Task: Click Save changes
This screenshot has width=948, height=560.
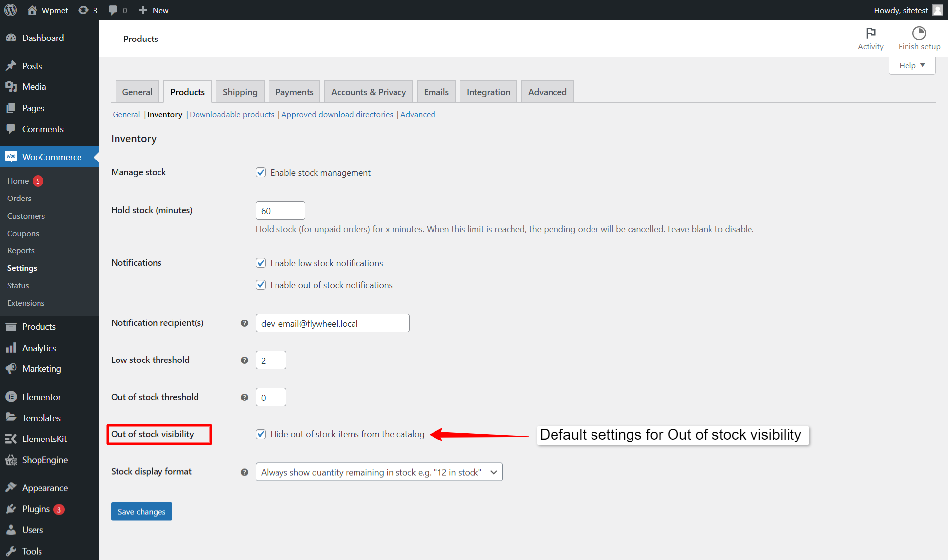Action: pyautogui.click(x=141, y=511)
